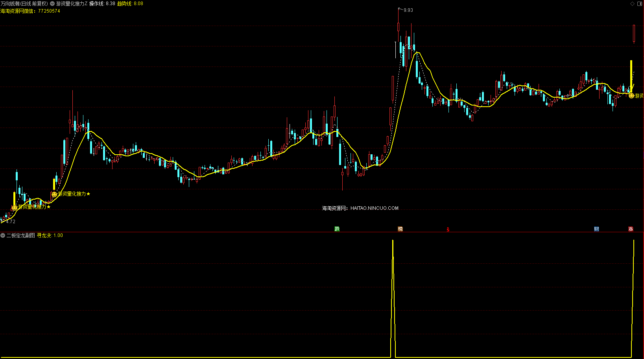Click the 趋势线: 8.08 value label
This screenshot has height=359, width=644.
click(130, 4)
